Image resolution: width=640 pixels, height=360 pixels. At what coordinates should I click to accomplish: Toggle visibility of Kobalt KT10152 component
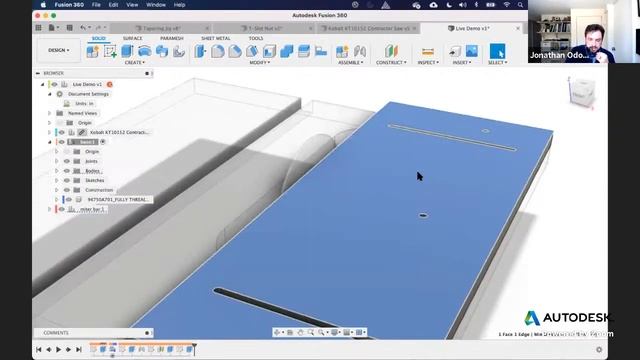point(62,132)
